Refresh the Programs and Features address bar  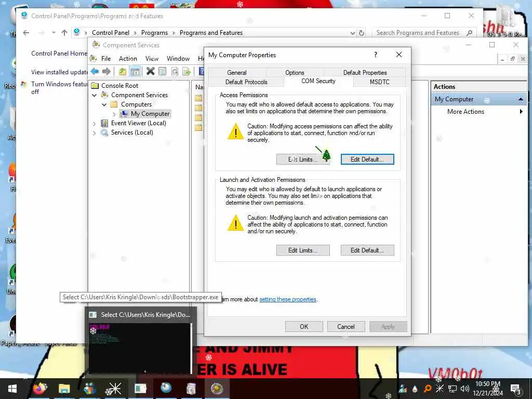(x=362, y=33)
